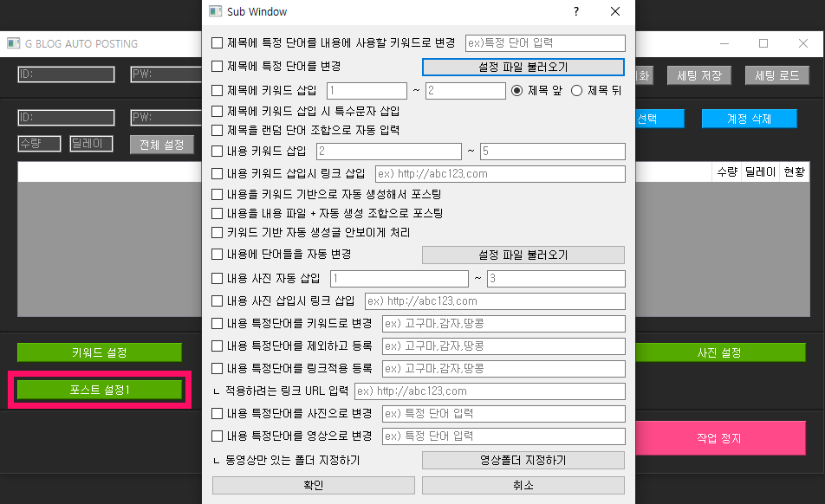The height and width of the screenshot is (504, 825).
Task: Focus the '적용하려는 링크 URL 입력' text field
Action: tap(489, 391)
